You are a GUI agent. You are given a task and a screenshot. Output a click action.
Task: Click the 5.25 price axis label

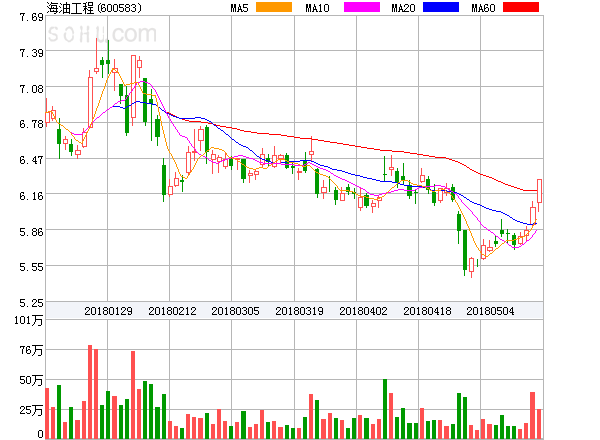[31, 303]
